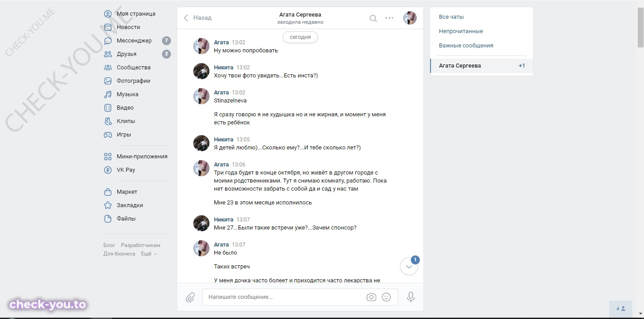Screen dimensions: 644x319
Task: Open Друзья people icon
Action: point(108,54)
